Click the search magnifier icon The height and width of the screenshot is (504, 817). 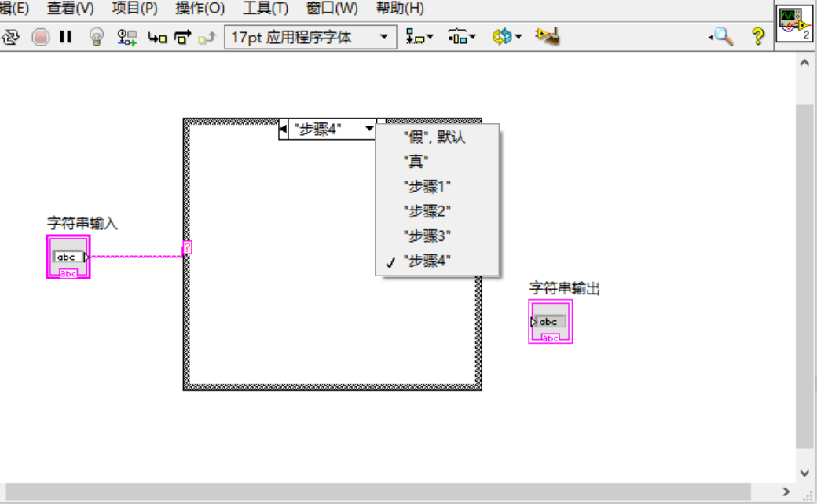722,37
